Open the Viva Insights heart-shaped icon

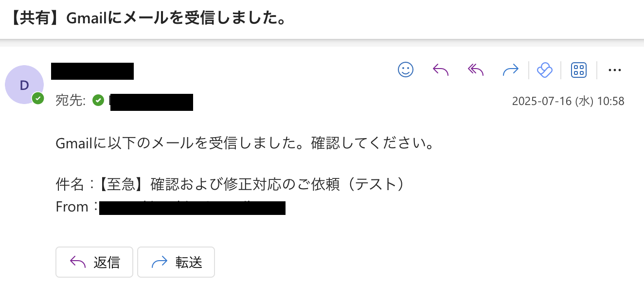[x=545, y=71]
